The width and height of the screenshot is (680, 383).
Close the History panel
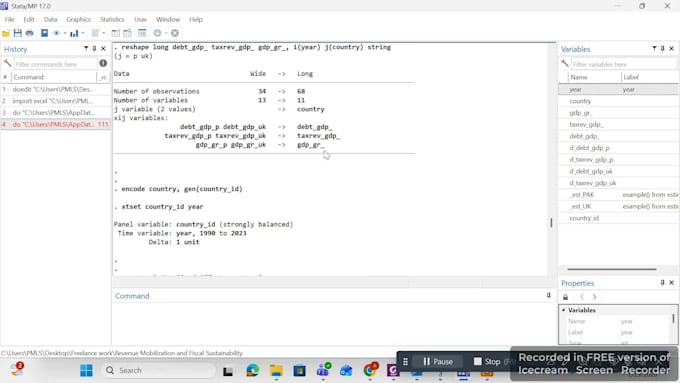point(103,49)
